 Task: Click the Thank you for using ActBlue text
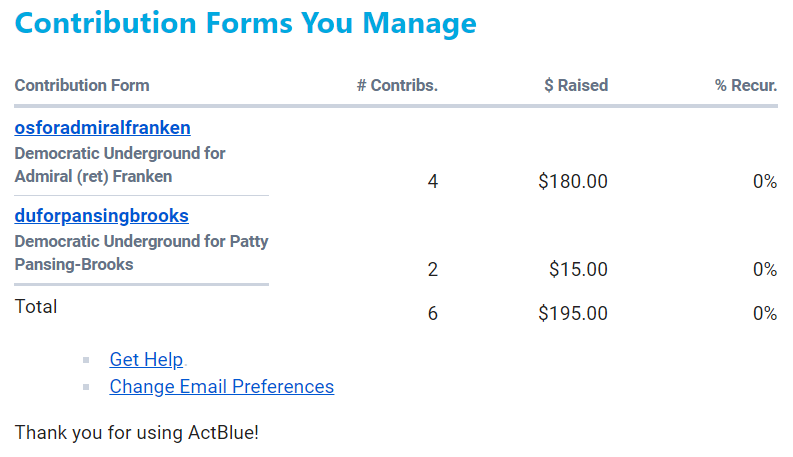click(137, 433)
